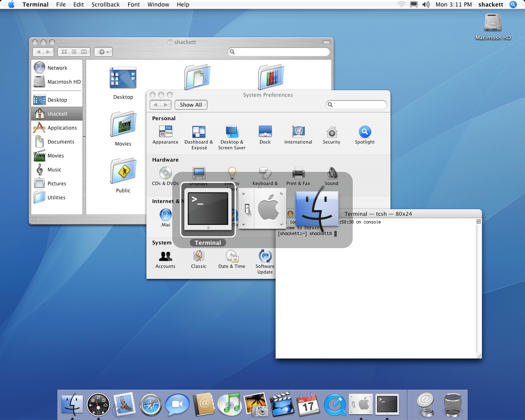Launch Safari from the Dock
The image size is (525, 420).
(x=151, y=404)
